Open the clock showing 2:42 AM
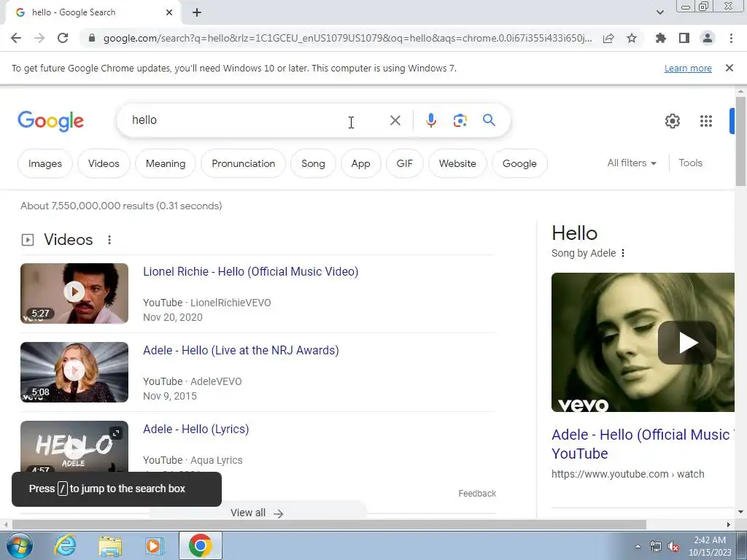 pyautogui.click(x=710, y=546)
